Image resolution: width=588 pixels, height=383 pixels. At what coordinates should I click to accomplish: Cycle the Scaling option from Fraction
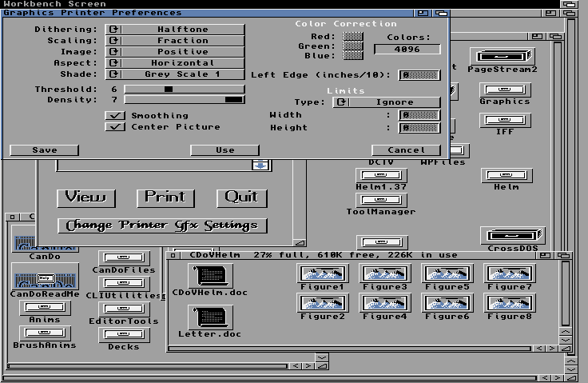coord(175,41)
